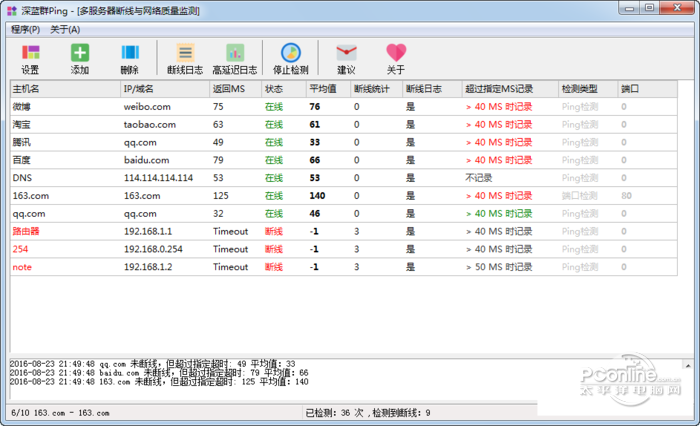
Task: Click the log line ending 平均值: 140
Action: pos(159,382)
